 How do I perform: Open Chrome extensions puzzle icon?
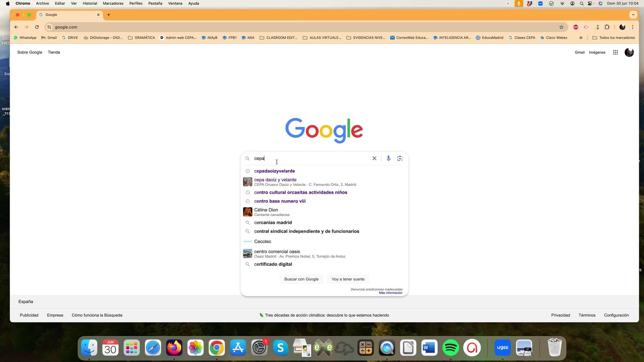click(607, 27)
